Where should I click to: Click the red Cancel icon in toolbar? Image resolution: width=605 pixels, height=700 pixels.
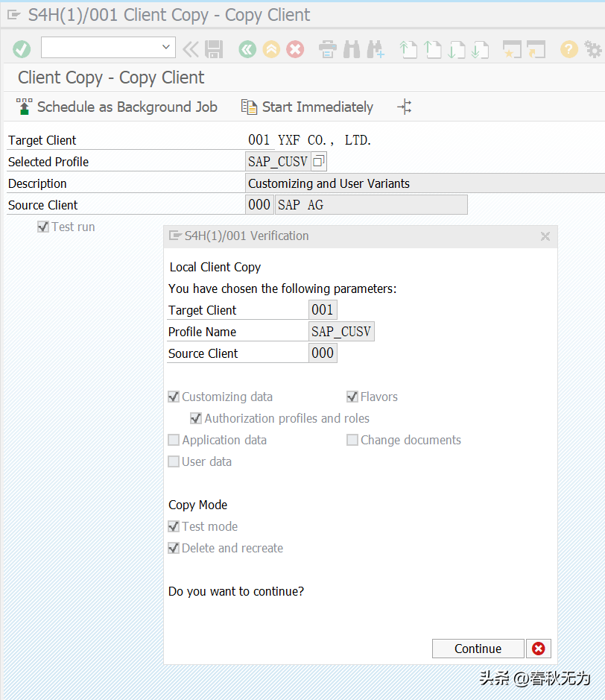[295, 49]
